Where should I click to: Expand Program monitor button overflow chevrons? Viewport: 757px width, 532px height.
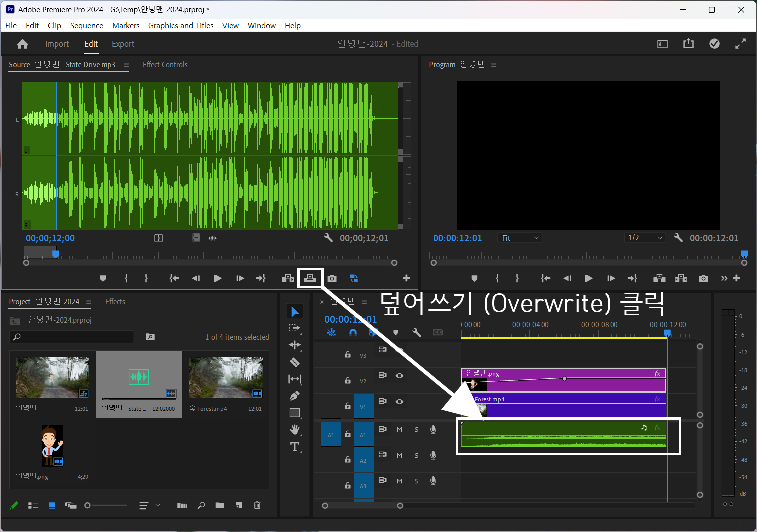pos(724,278)
